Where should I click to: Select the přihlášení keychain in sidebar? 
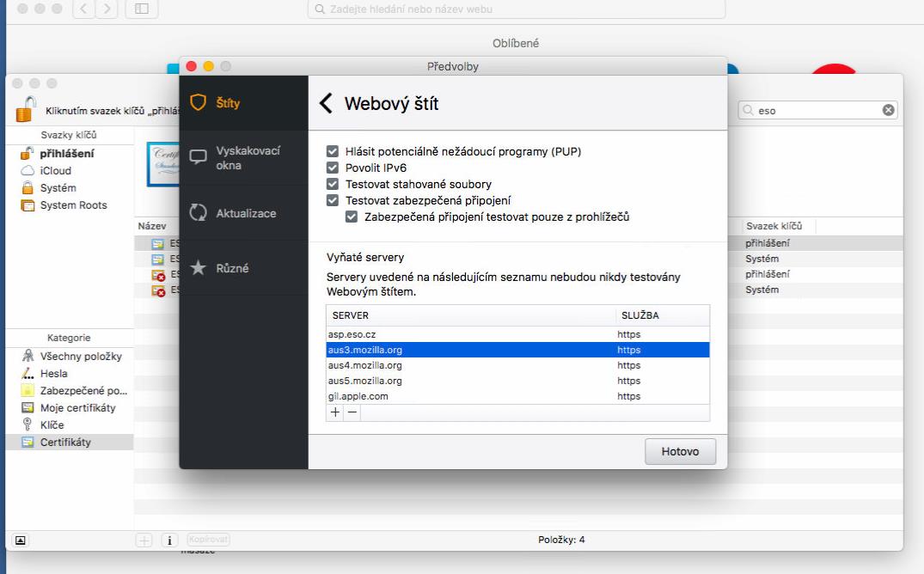[x=70, y=154]
